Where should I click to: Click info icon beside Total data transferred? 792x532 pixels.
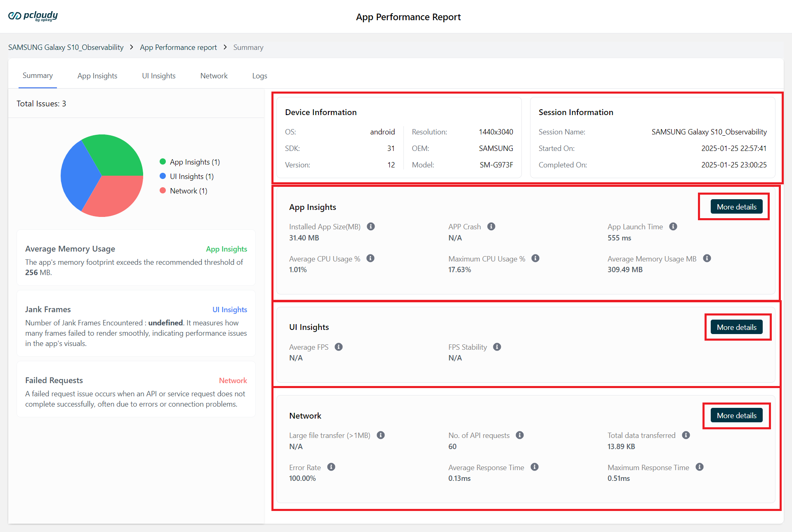(x=686, y=435)
